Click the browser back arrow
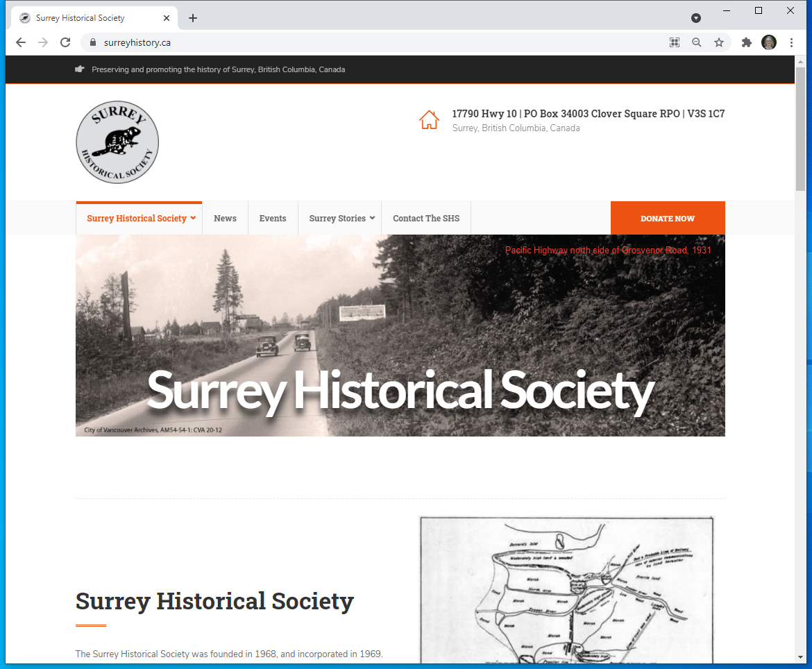 point(21,42)
